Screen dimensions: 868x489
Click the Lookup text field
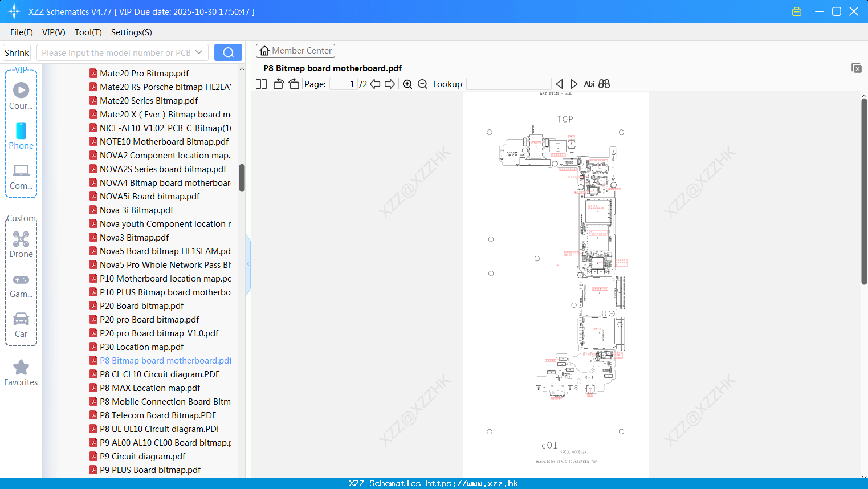click(508, 84)
